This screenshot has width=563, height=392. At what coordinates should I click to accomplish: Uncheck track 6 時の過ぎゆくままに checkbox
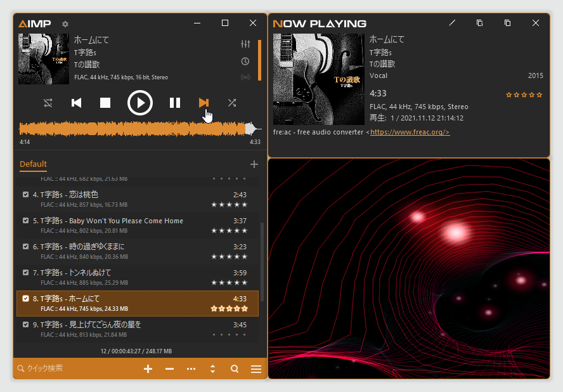point(25,247)
